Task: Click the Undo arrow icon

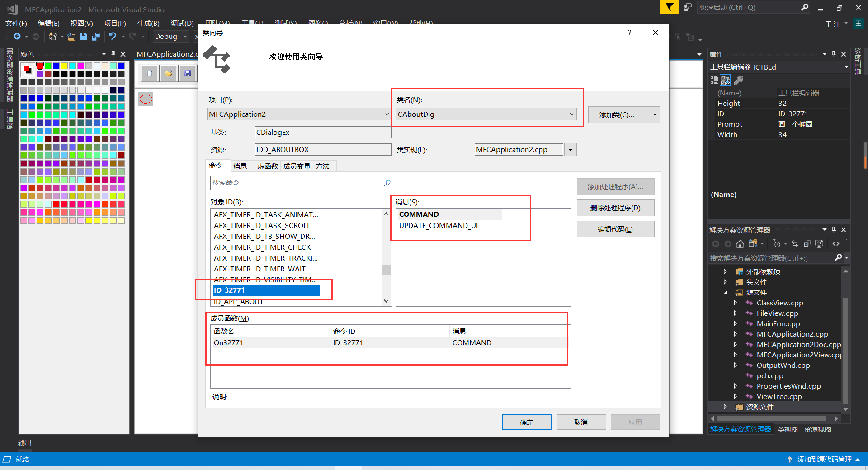Action: [112, 36]
